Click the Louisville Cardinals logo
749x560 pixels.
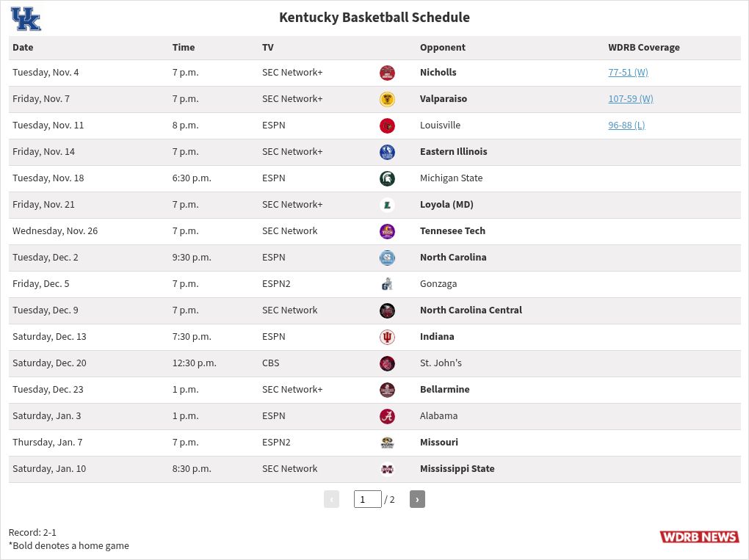[387, 126]
